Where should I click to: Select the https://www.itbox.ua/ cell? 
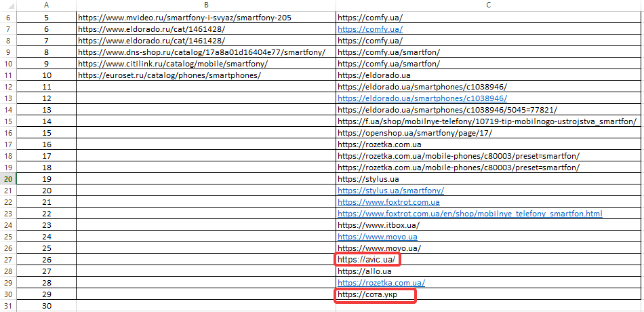click(x=489, y=225)
